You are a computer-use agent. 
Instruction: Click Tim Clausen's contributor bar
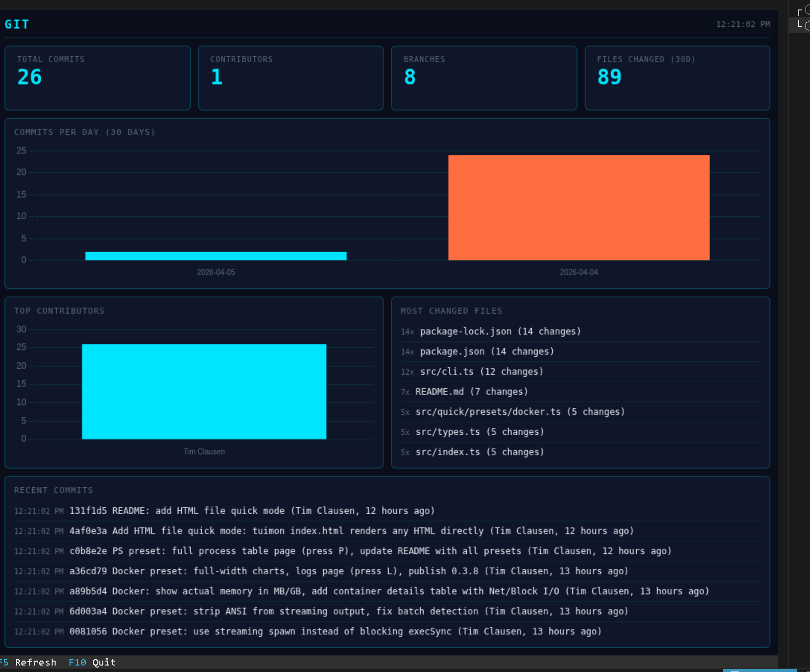click(x=204, y=391)
